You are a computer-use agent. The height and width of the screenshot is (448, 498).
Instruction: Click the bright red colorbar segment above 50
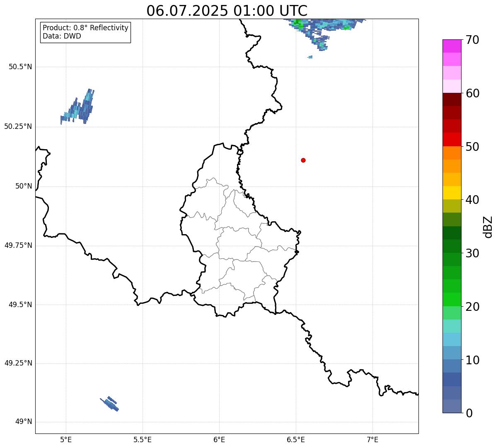click(452, 139)
